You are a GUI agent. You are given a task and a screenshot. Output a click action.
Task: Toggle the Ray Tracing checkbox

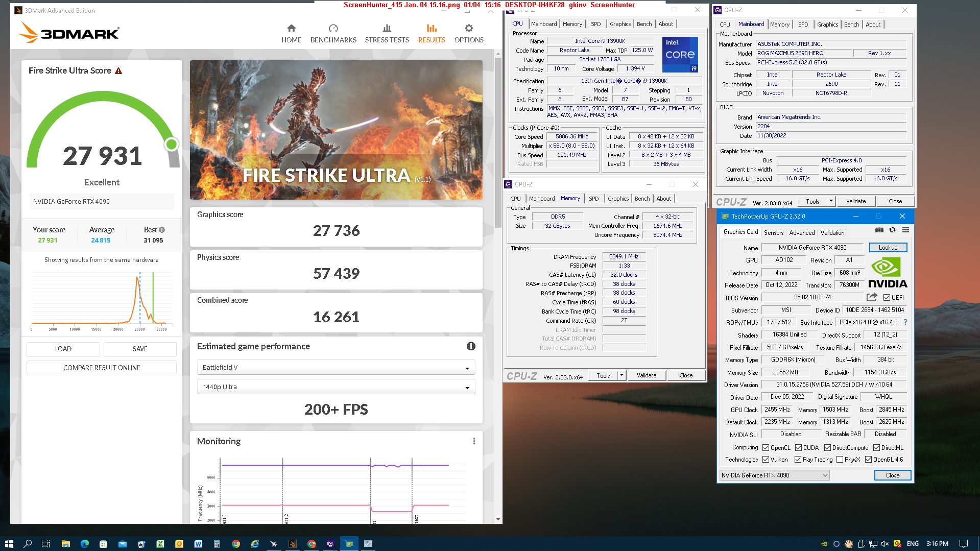798,460
